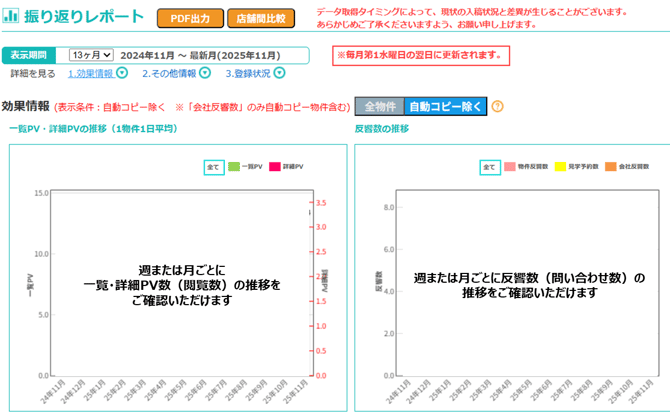Jump to the 1.効果情報 section
The height and width of the screenshot is (414, 670).
(90, 73)
